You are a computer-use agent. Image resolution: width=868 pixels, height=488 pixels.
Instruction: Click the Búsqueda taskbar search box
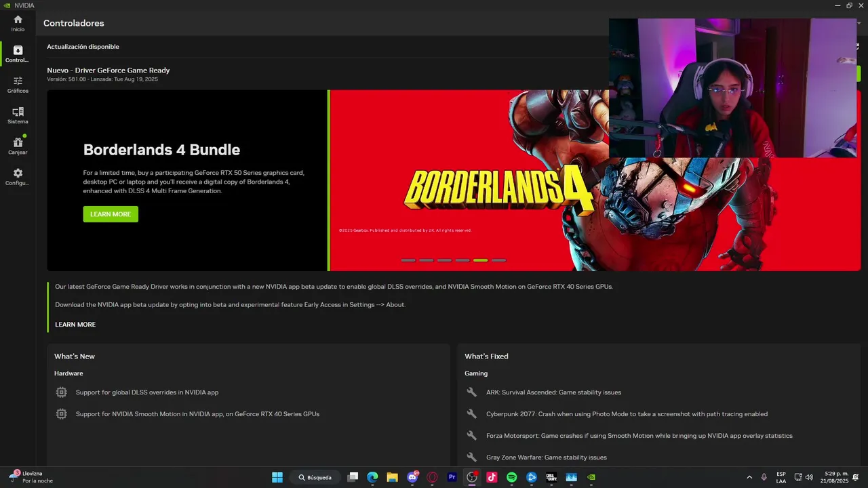315,477
